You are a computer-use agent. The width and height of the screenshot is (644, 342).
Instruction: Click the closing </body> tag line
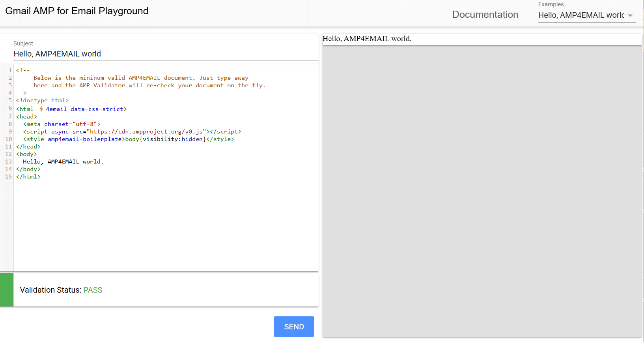pos(28,169)
